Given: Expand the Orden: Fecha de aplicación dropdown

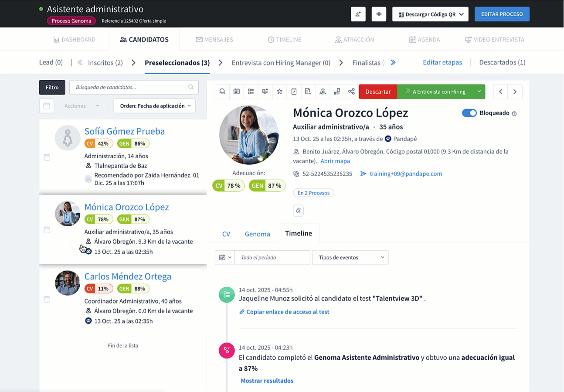Looking at the screenshot, I should pyautogui.click(x=154, y=106).
